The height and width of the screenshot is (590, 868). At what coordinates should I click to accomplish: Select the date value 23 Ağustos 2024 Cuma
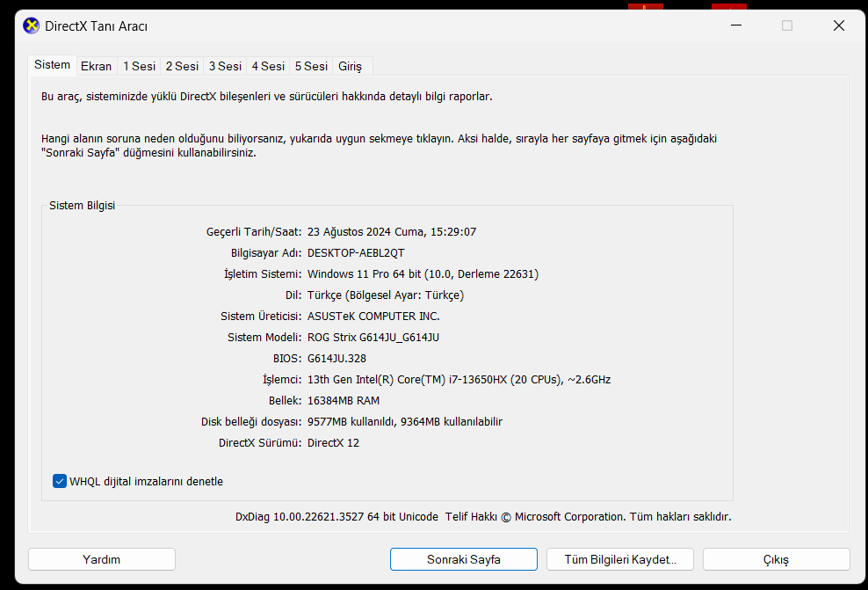pos(366,231)
